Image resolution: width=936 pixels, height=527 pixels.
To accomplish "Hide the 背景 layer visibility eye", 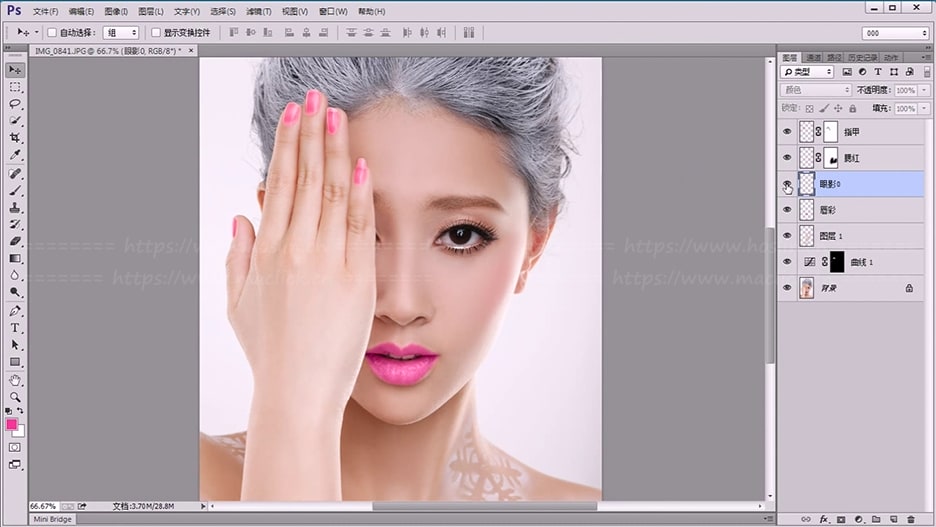I will (x=787, y=288).
